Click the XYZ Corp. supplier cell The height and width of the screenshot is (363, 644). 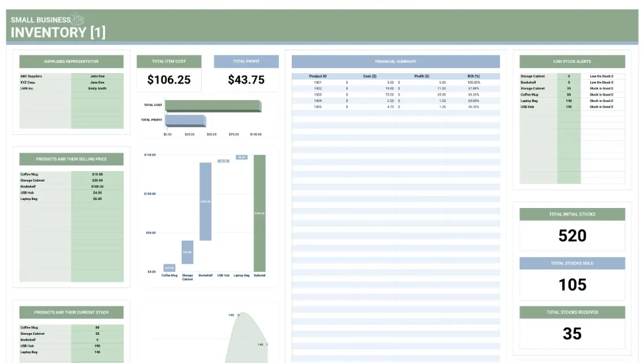(x=28, y=82)
